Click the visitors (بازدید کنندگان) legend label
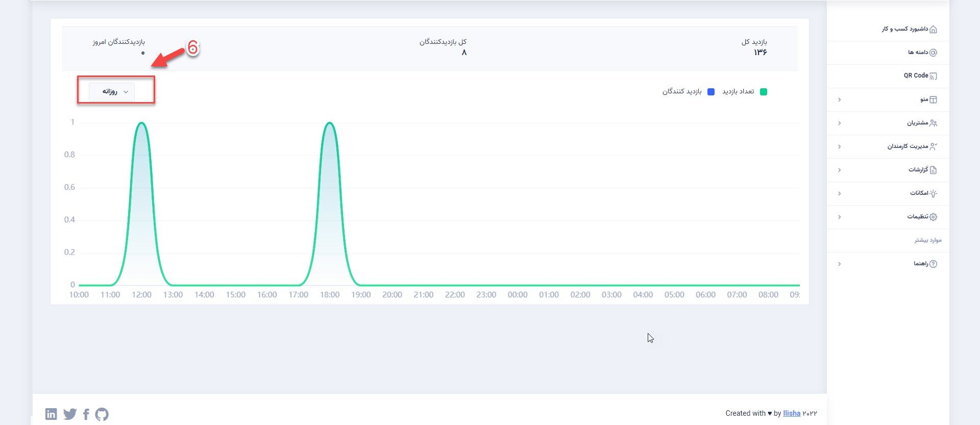 (x=682, y=91)
